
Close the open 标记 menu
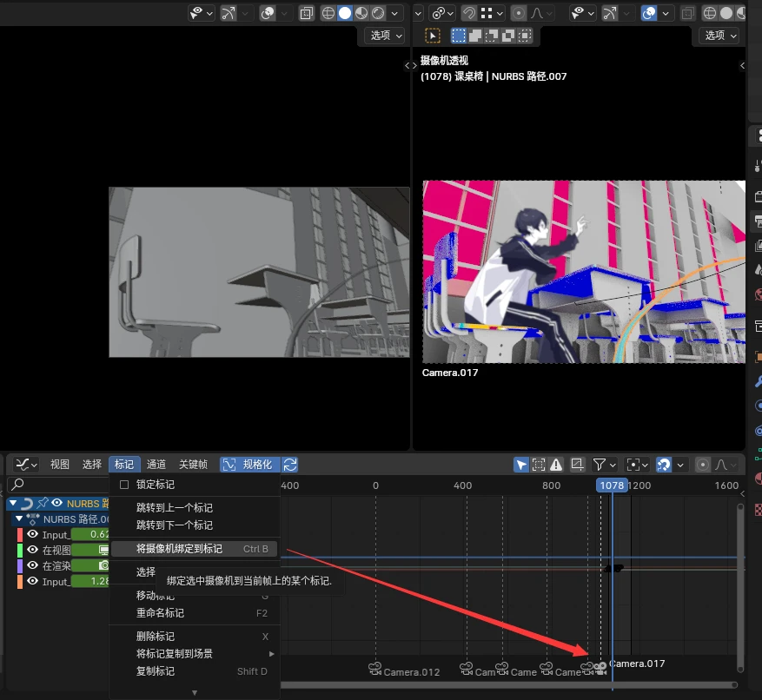coord(124,465)
